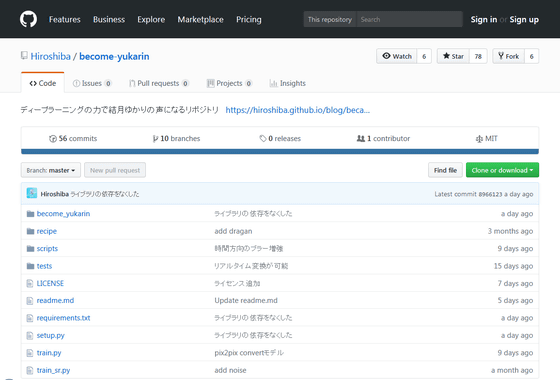The width and height of the screenshot is (560, 380).
Task: Click the folder icon for become_yukarin
Action: (x=30, y=214)
